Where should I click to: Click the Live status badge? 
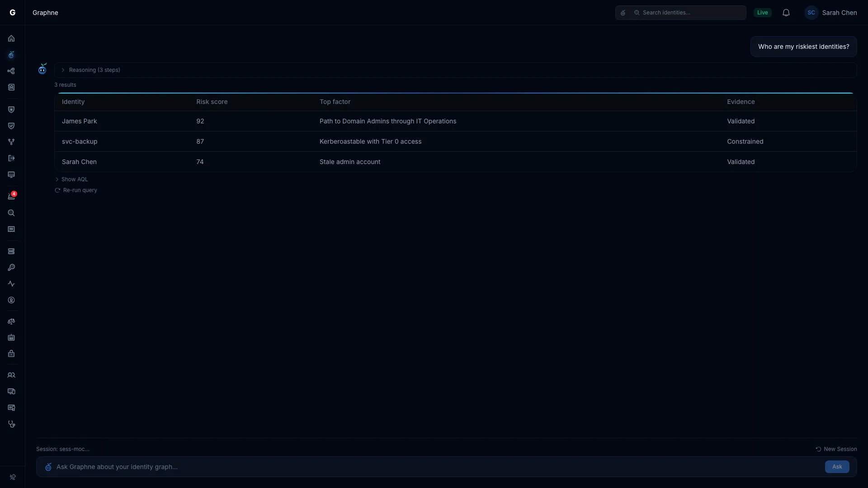(x=763, y=13)
